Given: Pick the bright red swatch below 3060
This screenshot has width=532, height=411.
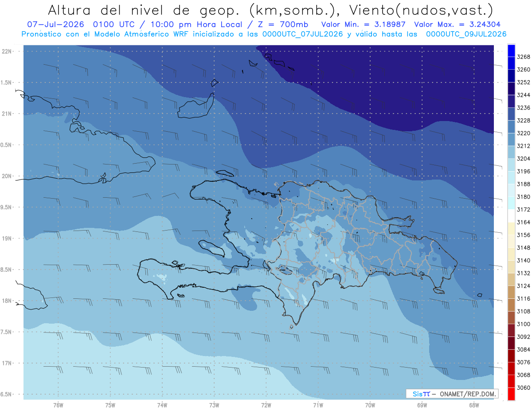Looking at the screenshot, I should (511, 394).
